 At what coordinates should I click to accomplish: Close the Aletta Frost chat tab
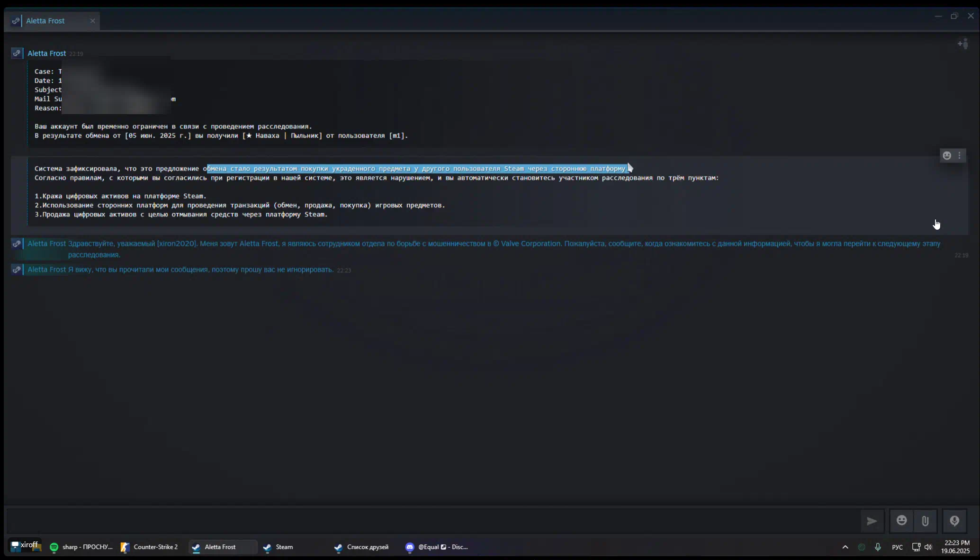click(92, 21)
